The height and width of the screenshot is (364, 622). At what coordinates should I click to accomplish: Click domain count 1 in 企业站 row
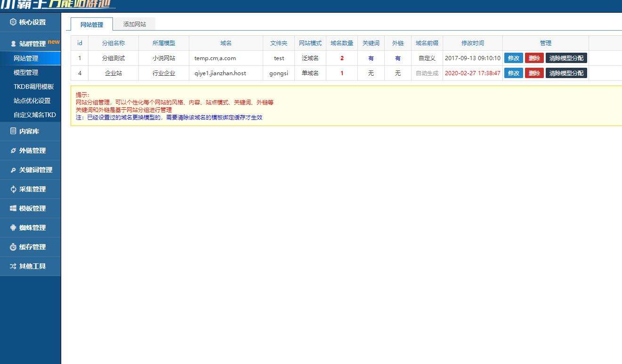pyautogui.click(x=342, y=73)
